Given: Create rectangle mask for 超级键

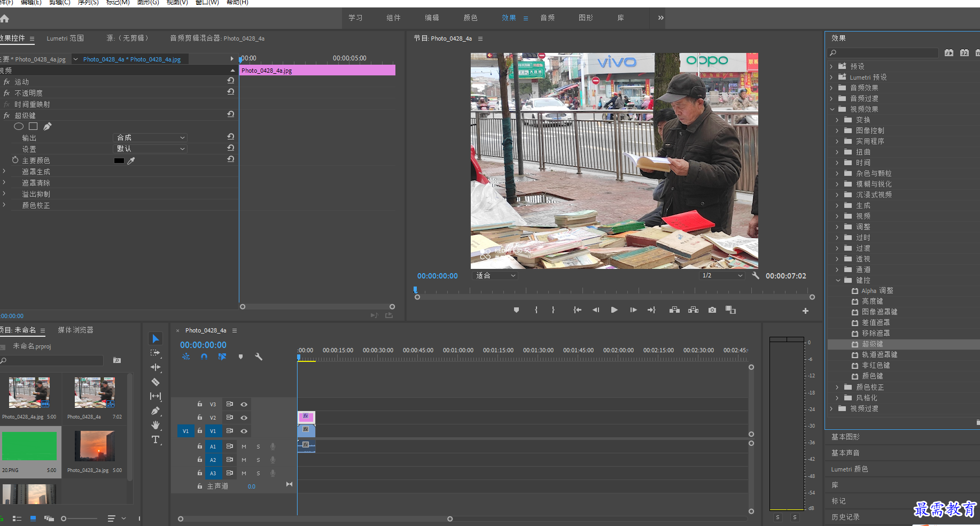Looking at the screenshot, I should tap(33, 127).
